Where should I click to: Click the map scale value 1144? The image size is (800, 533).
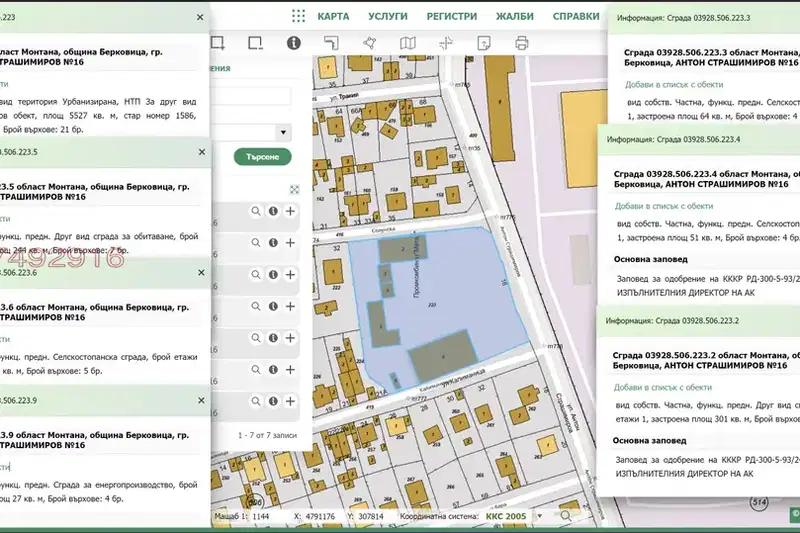(261, 516)
